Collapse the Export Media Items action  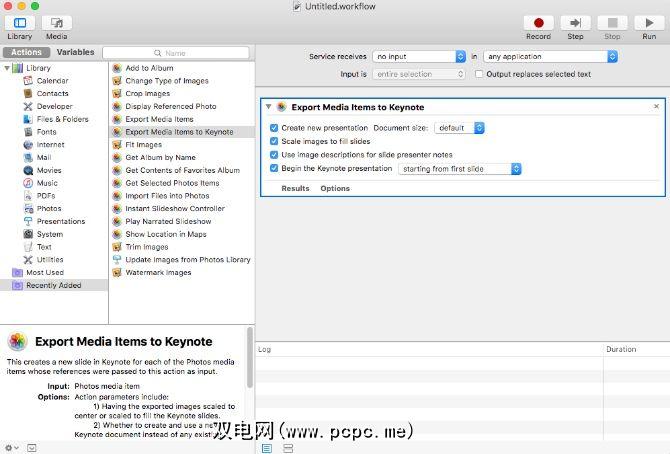268,107
